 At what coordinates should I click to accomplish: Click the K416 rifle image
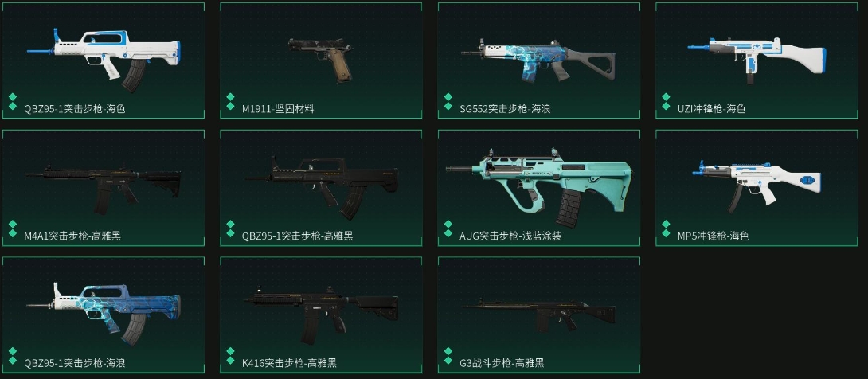pyautogui.click(x=322, y=315)
